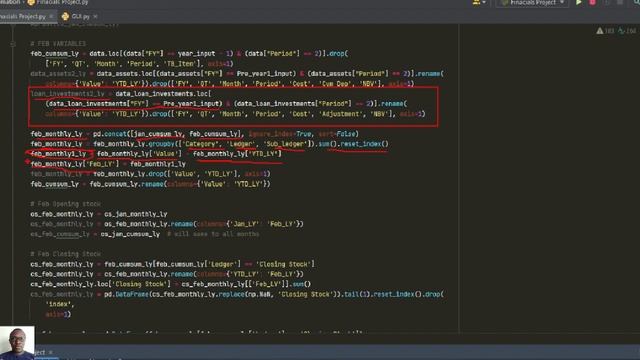Viewport: 640px width, 360px height.
Task: Click 'year_input' in the feb_cumsum_ly assignment
Action: (196, 53)
